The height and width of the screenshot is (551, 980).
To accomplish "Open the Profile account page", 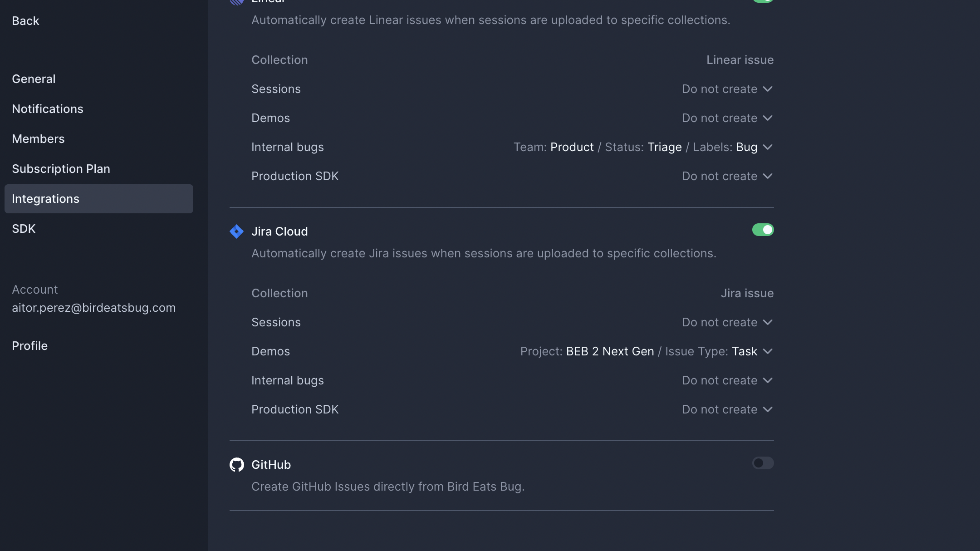I will point(29,346).
